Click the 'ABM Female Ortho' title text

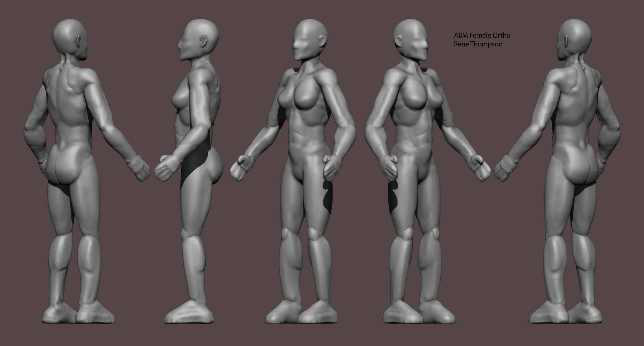tap(482, 36)
